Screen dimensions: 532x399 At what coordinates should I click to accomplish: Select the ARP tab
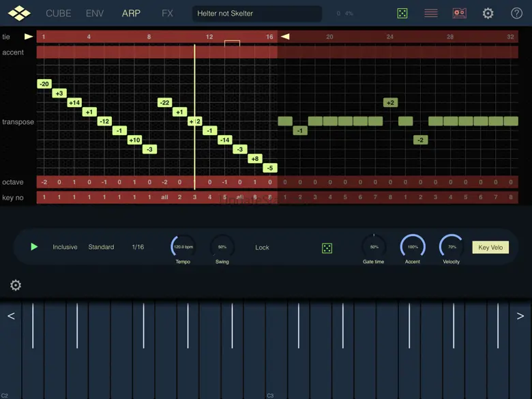tap(131, 14)
